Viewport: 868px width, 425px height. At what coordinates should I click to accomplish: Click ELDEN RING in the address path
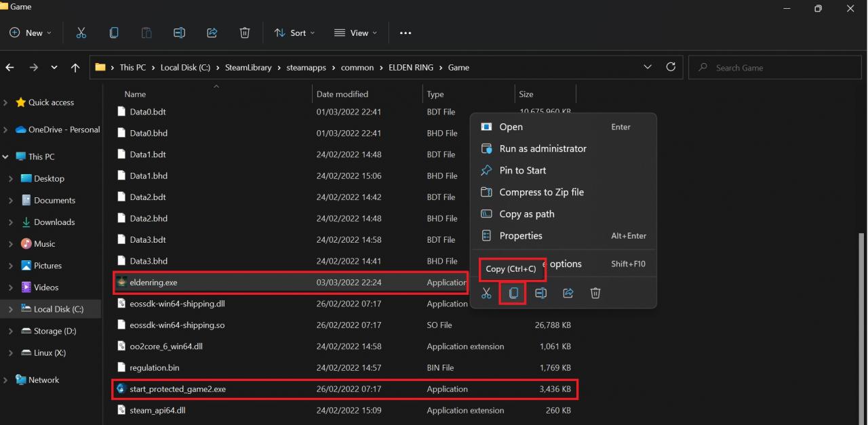(411, 67)
